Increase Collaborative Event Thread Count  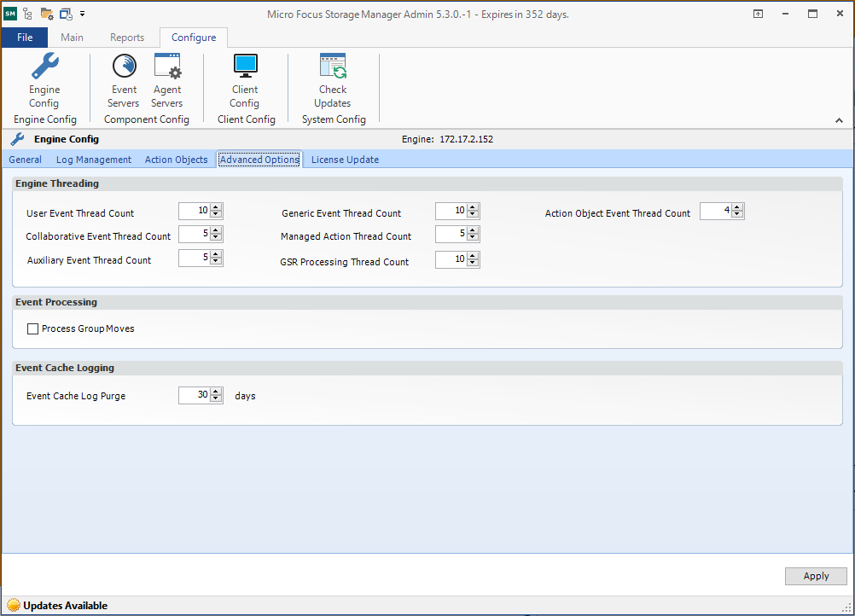(x=216, y=230)
